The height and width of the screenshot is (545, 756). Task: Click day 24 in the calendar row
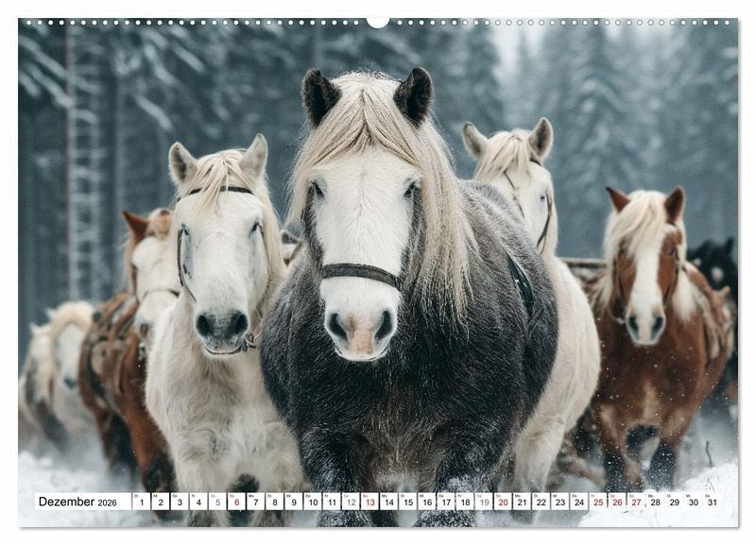tap(579, 502)
